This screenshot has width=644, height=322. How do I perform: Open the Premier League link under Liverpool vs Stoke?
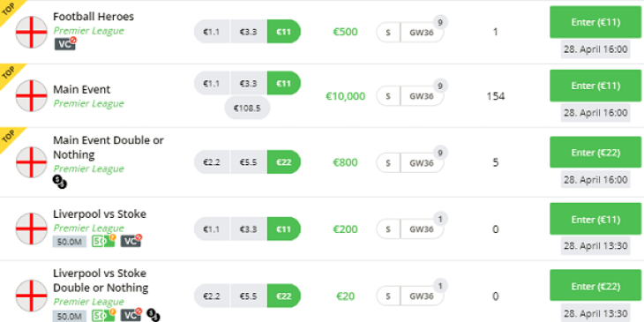[89, 228]
